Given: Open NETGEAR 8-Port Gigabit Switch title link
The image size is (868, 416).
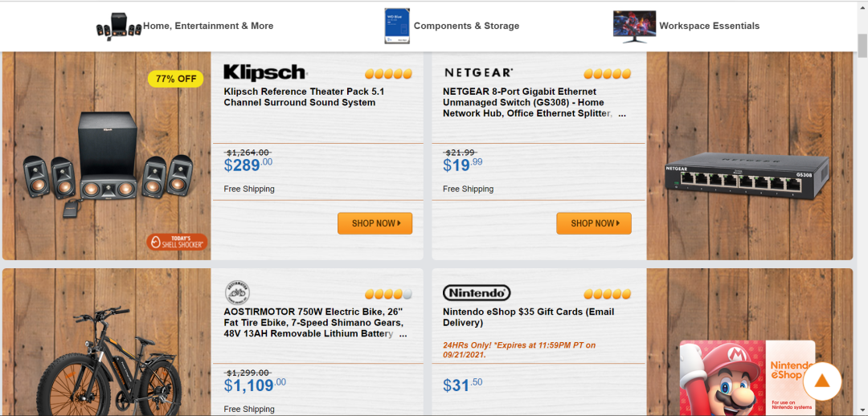Looking at the screenshot, I should pyautogui.click(x=534, y=103).
